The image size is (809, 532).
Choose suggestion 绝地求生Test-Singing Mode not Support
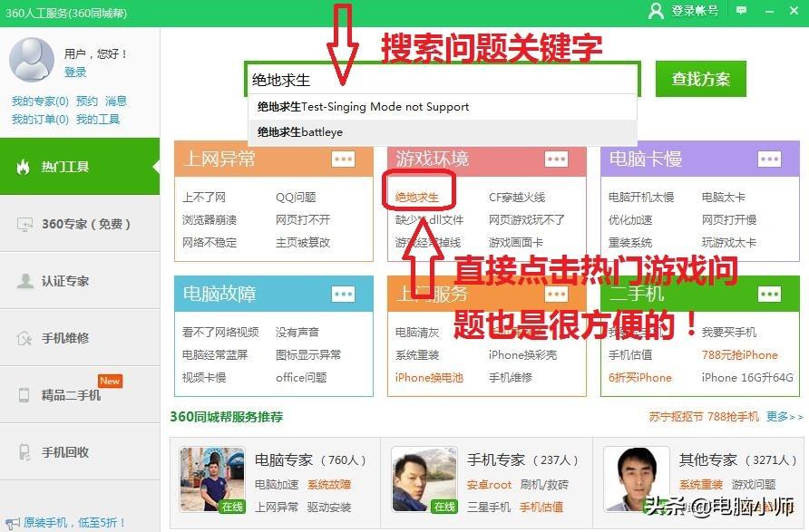coord(443,107)
